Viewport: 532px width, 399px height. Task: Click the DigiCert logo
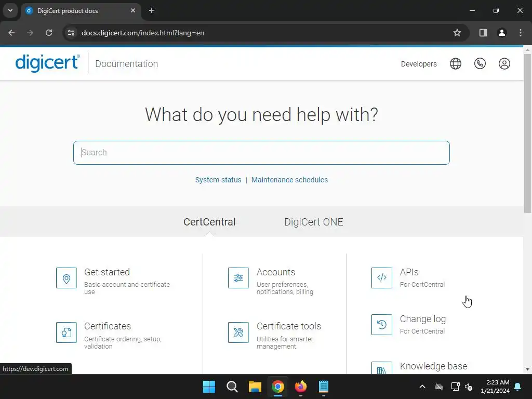click(47, 63)
